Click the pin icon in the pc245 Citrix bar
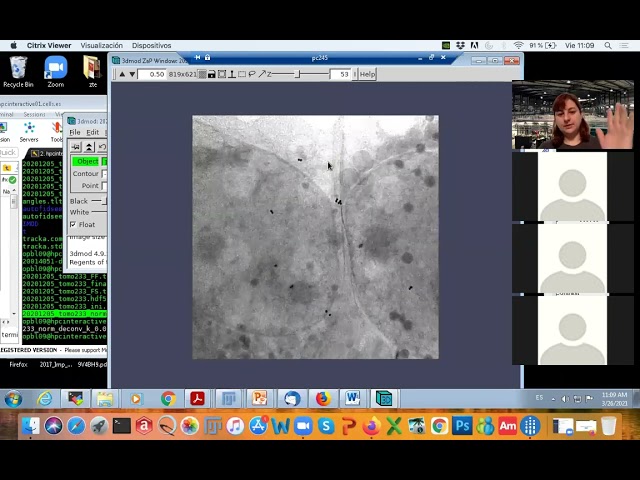 (198, 58)
